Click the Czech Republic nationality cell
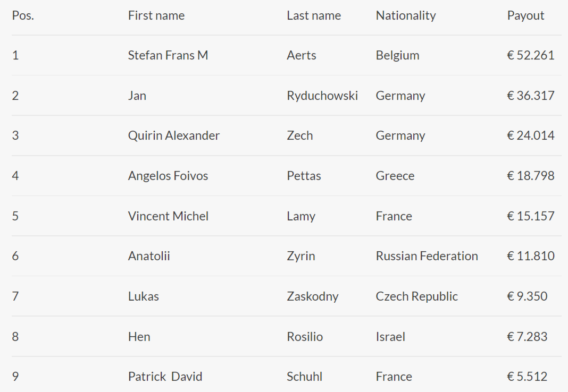 [417, 296]
